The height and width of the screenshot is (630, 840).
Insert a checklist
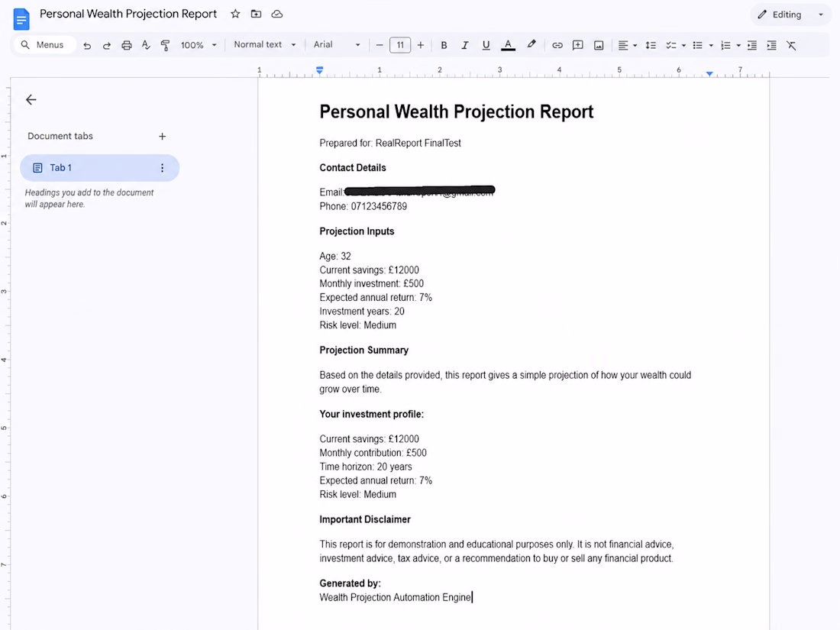pyautogui.click(x=670, y=46)
